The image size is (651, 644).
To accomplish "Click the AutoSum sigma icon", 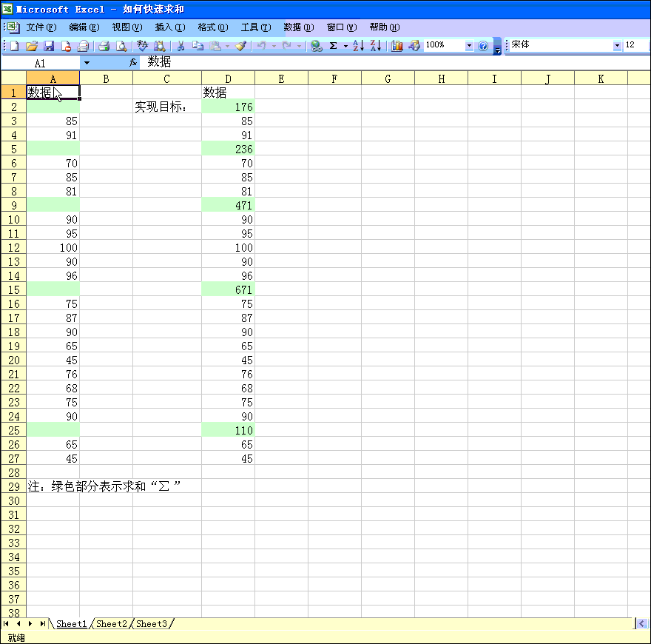I will click(x=334, y=46).
